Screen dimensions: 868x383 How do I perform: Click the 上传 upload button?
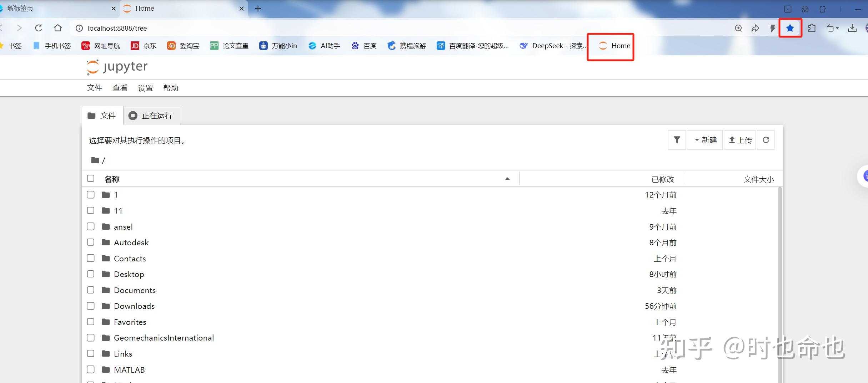click(x=739, y=140)
